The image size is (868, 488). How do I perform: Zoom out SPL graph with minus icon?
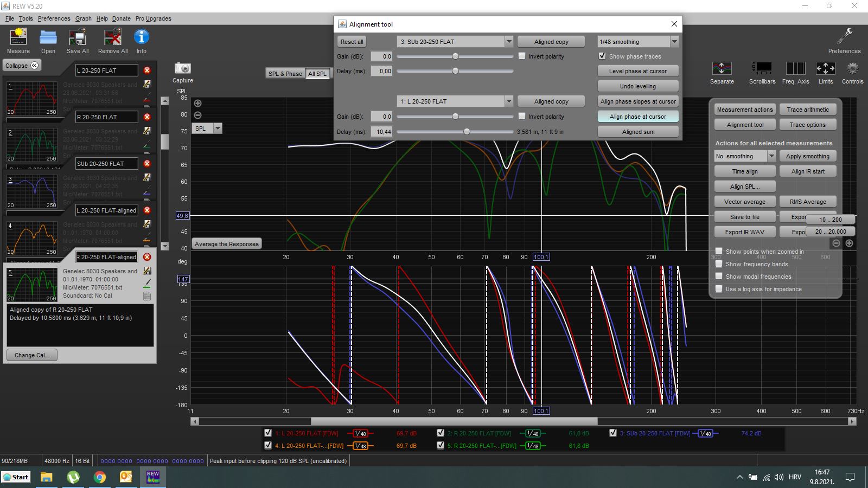point(198,115)
